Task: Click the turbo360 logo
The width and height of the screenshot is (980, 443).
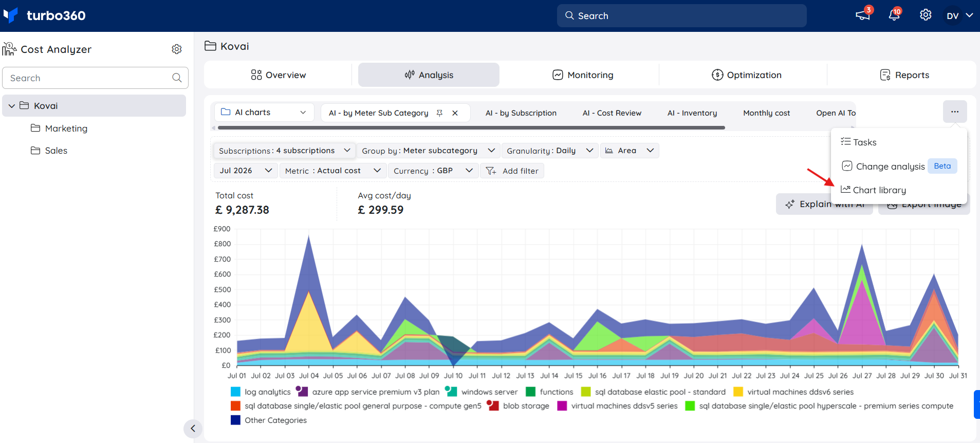Action: click(44, 15)
